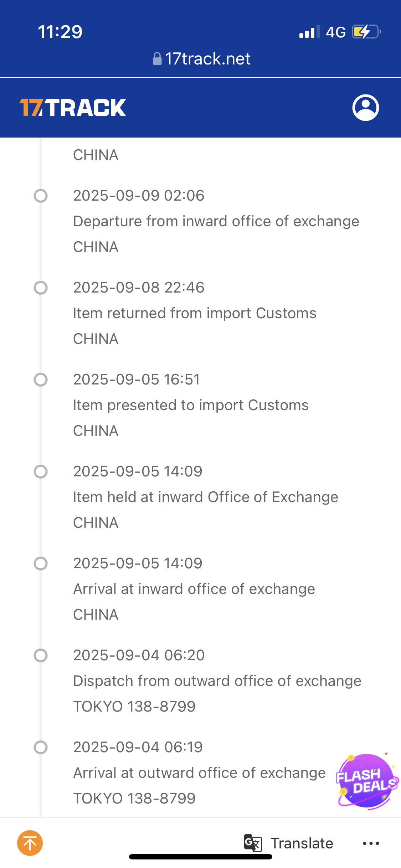Open the Flash Deals promo badge

click(x=366, y=781)
